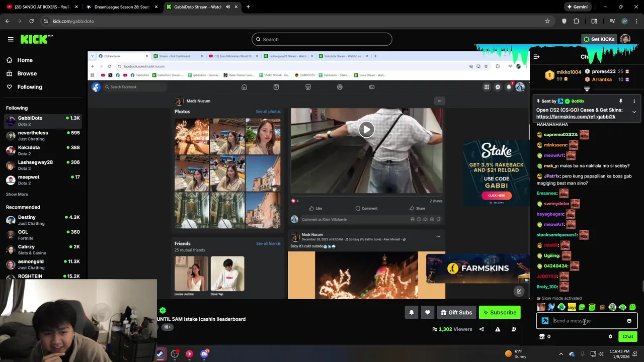Bookmark page with star icon
This screenshot has width=644, height=362.
pyautogui.click(x=547, y=21)
